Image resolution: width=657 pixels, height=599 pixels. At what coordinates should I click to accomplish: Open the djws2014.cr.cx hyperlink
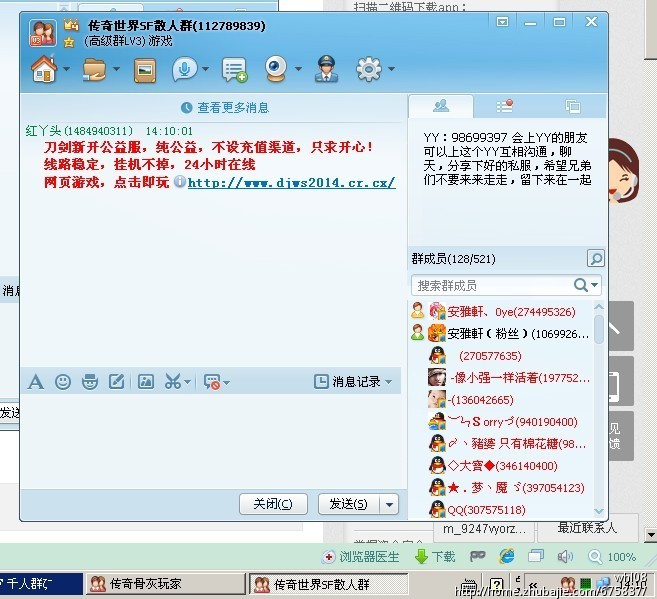coord(291,183)
